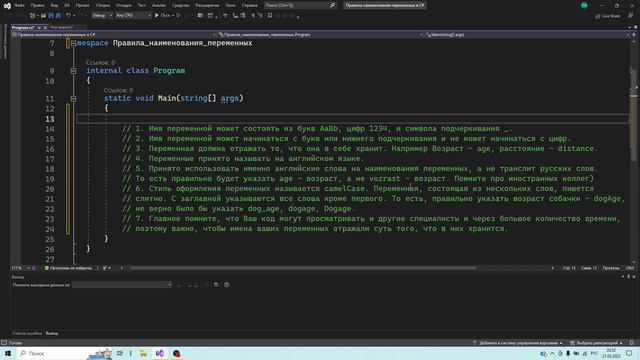Click the clock icon in Output toolbar
The image size is (640, 360).
(x=227, y=285)
